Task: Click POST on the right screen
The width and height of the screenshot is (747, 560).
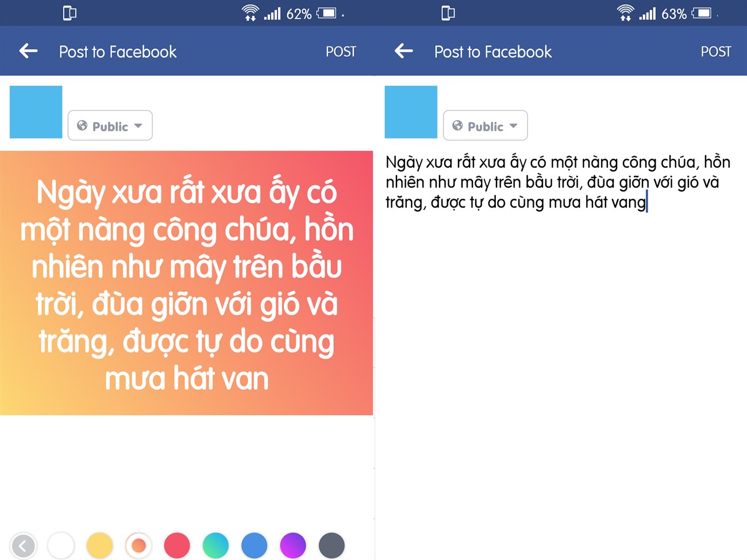Action: coord(716,52)
